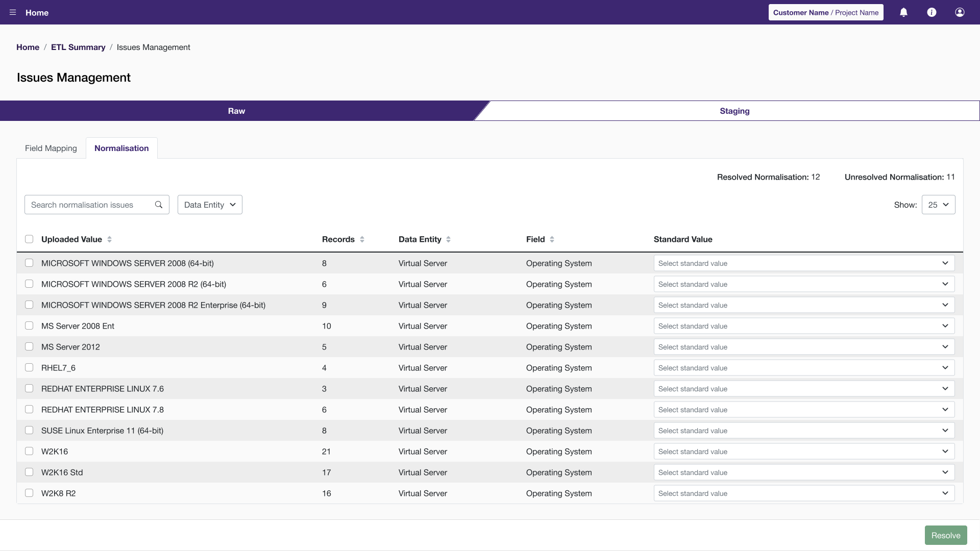This screenshot has width=980, height=551.
Task: Click the green Resolve button
Action: (x=945, y=535)
